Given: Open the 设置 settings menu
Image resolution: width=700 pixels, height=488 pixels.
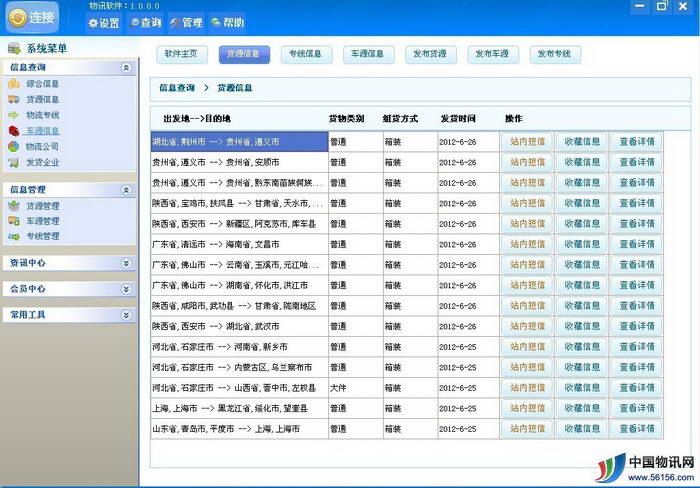Looking at the screenshot, I should tap(104, 23).
